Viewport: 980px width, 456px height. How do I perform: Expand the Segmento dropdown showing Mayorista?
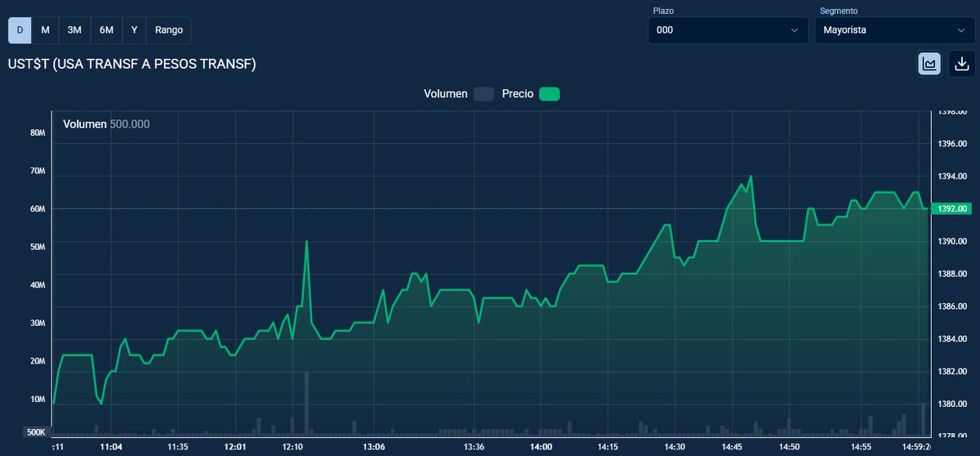click(x=894, y=30)
